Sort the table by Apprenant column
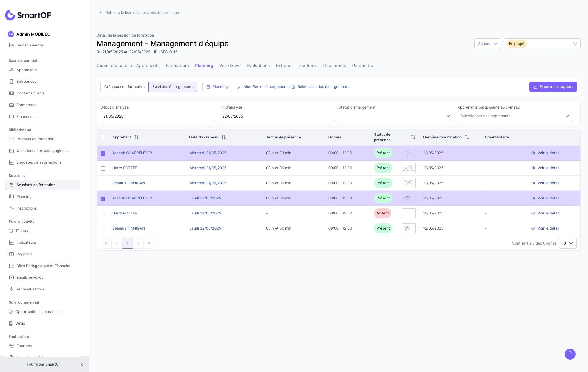588x372 pixels. click(x=136, y=137)
